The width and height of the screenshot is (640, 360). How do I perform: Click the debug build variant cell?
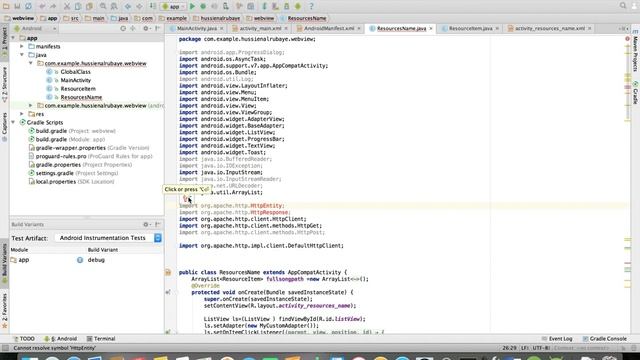pyautogui.click(x=96, y=260)
